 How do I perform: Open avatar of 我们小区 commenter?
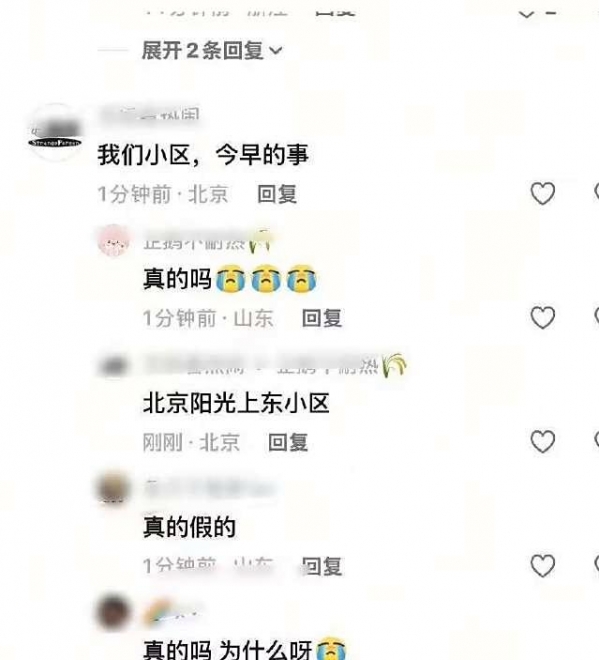point(55,133)
